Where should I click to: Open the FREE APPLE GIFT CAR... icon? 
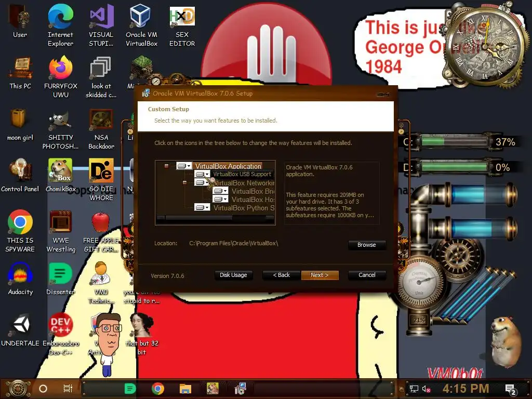tap(101, 231)
